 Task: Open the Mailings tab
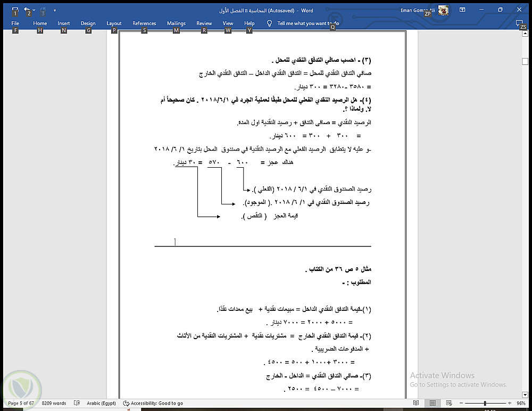[x=176, y=23]
